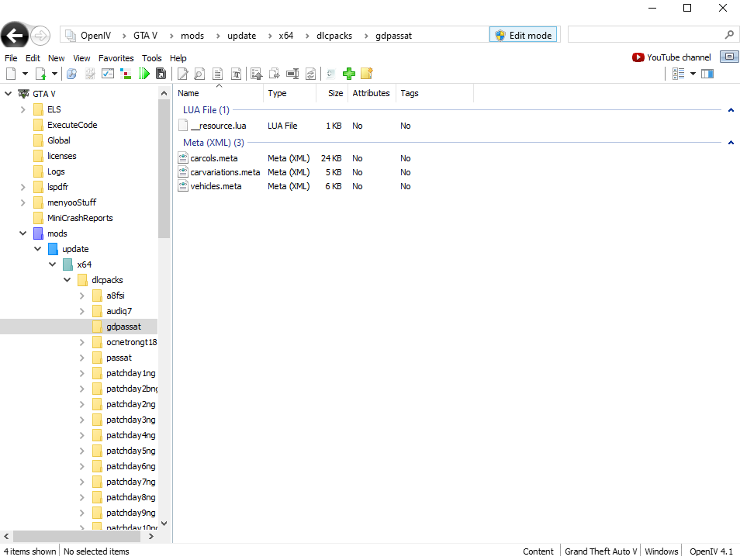Screen dimensions: 740x560
Task: Click the dark shortcut document toolbar icon
Action: [161, 74]
